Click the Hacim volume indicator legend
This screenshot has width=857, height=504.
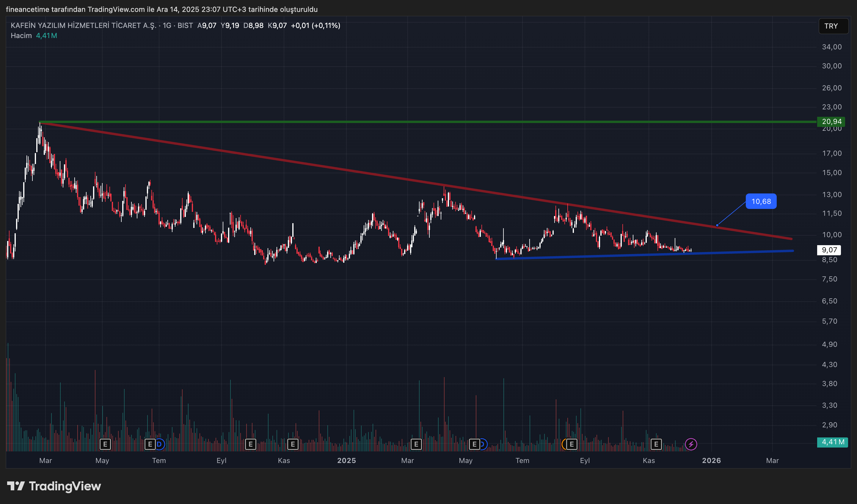click(x=21, y=36)
